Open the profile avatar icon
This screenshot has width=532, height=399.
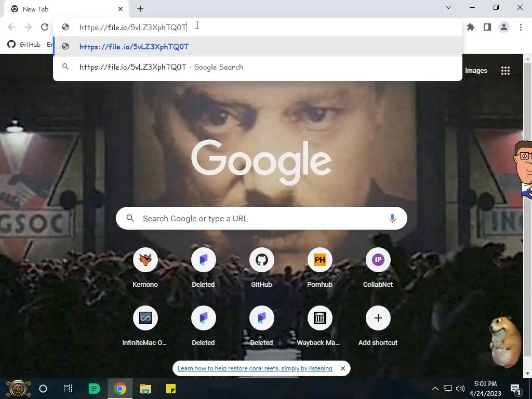coord(504,27)
